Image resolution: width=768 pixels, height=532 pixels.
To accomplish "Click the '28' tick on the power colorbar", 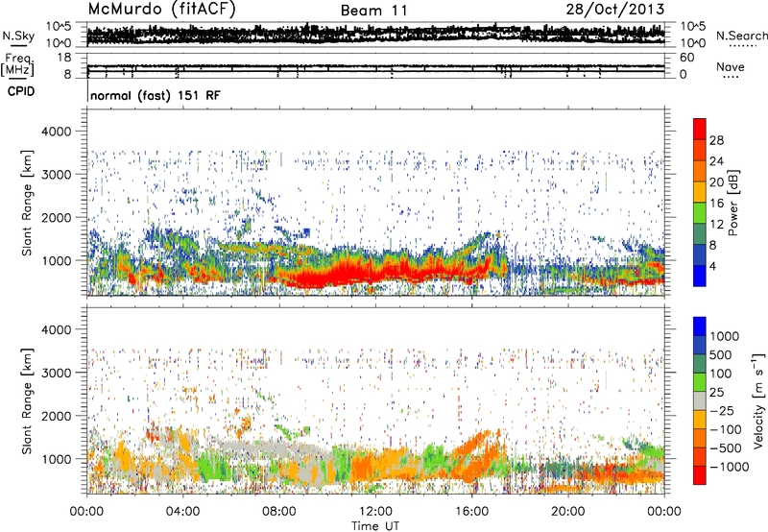I will point(716,140).
